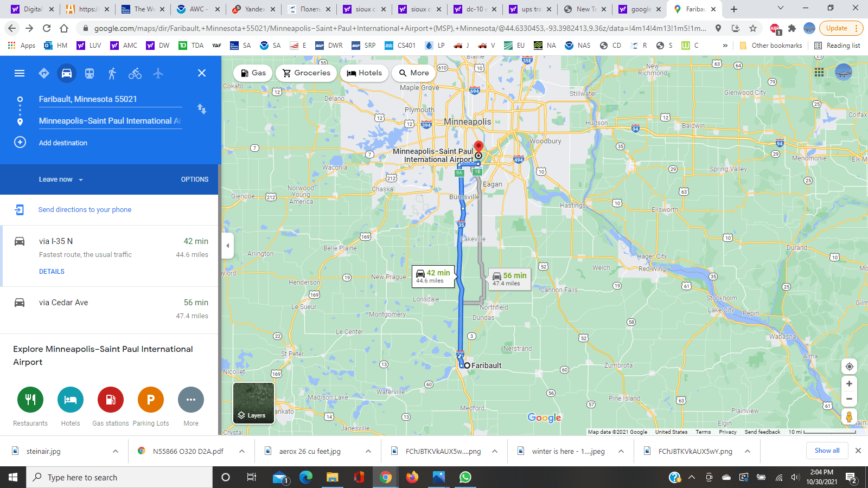Select the walking directions mode icon
This screenshot has width=868, height=488.
(111, 73)
